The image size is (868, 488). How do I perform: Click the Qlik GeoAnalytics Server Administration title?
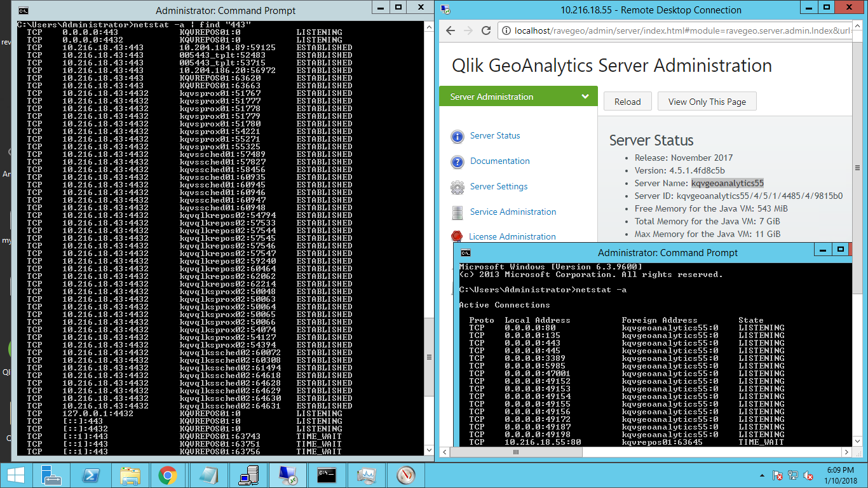tap(612, 65)
